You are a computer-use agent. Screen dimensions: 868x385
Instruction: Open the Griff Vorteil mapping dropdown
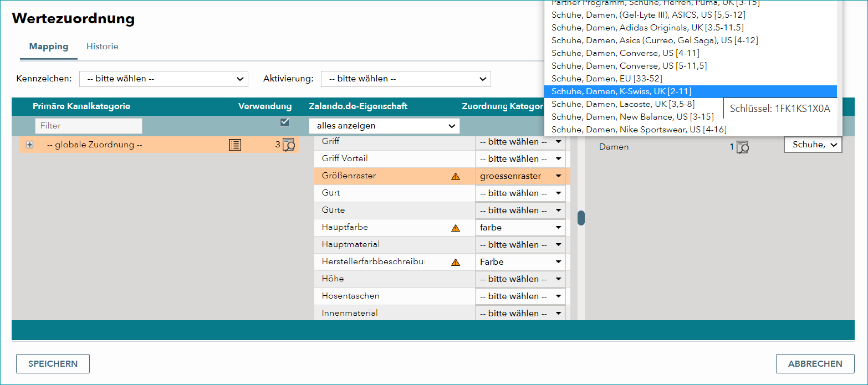tap(520, 159)
